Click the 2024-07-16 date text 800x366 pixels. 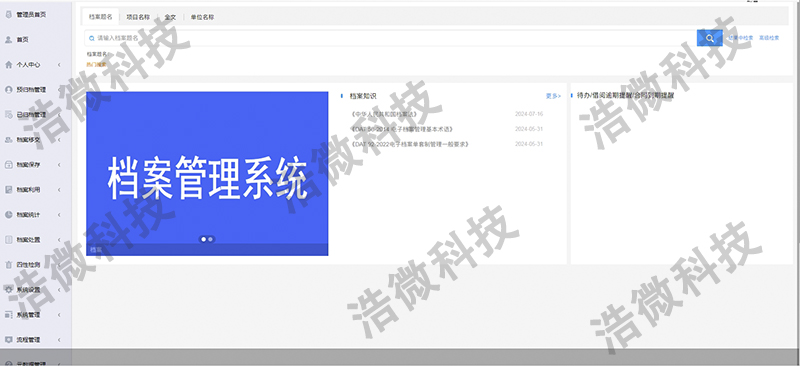529,114
